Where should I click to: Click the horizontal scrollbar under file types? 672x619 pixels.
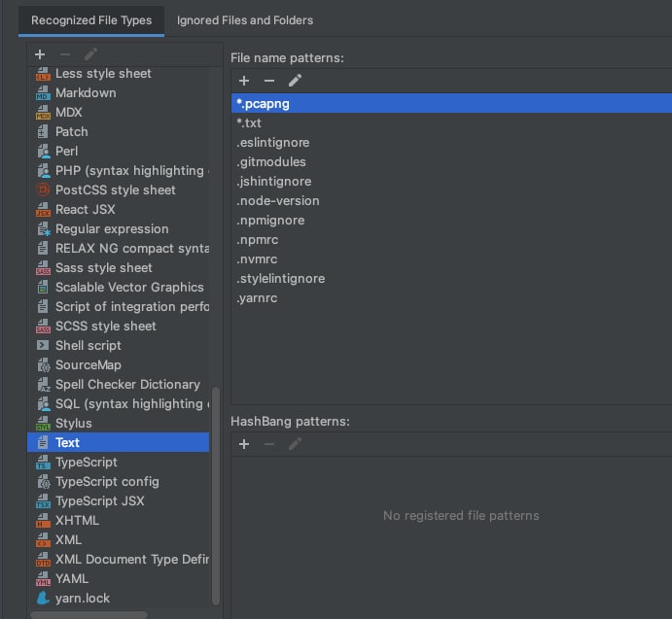coord(88,614)
